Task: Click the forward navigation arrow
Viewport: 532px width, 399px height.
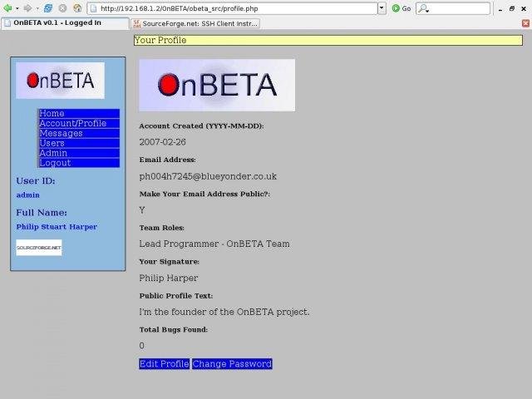Action: (x=27, y=8)
